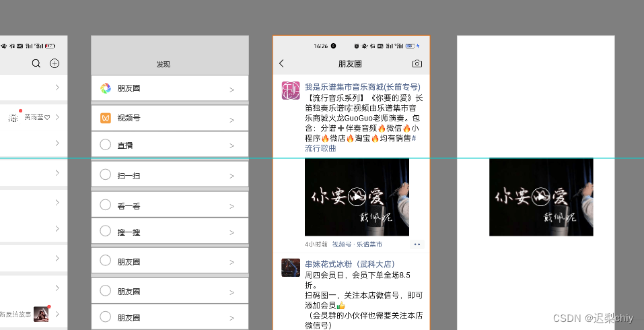The width and height of the screenshot is (644, 330).
Task: Click the circle placeholder icon beside 搜一搜
Action: pos(106,231)
